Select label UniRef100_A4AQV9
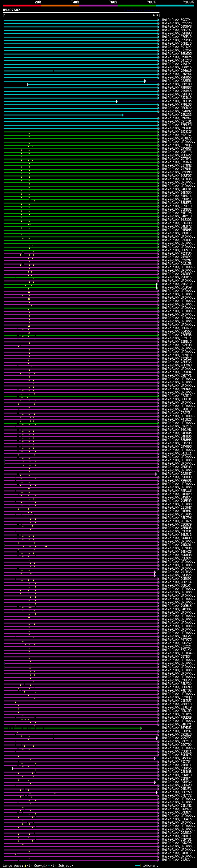The width and height of the screenshot is (197, 868). click(176, 494)
